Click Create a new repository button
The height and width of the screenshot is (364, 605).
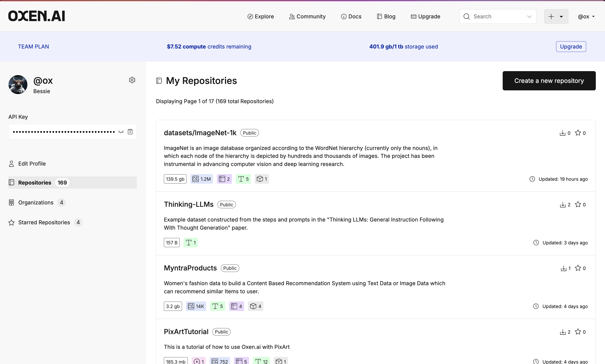(549, 81)
